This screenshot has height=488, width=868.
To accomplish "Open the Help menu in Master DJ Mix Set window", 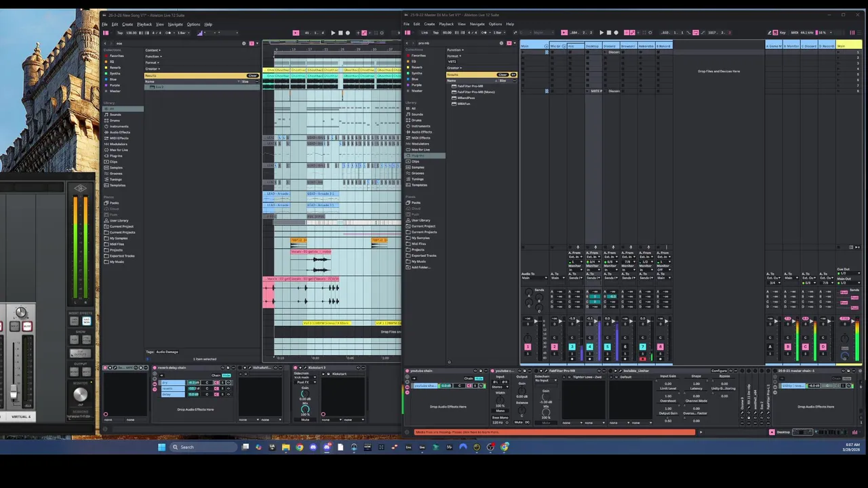I will pyautogui.click(x=510, y=24).
